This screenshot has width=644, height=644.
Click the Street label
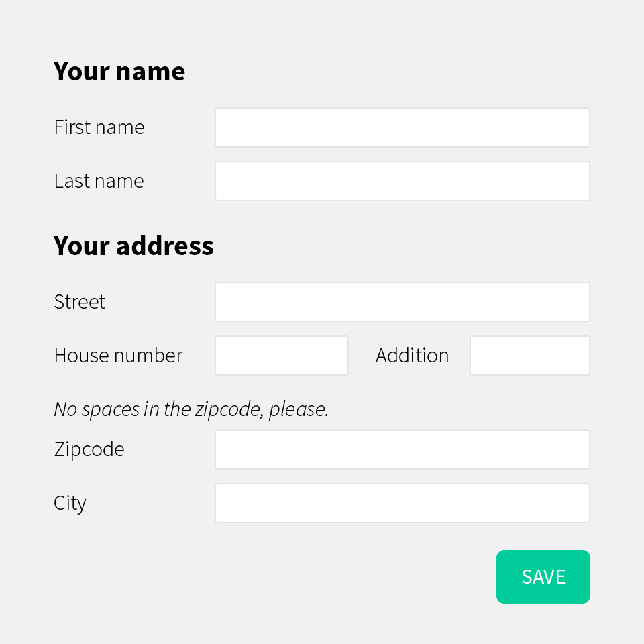[79, 301]
